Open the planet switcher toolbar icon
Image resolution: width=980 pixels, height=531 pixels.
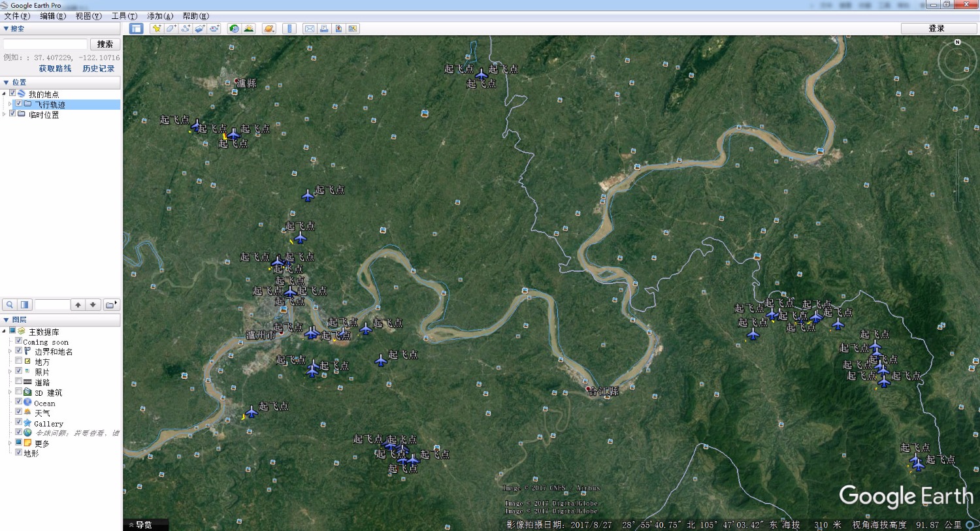click(x=269, y=29)
